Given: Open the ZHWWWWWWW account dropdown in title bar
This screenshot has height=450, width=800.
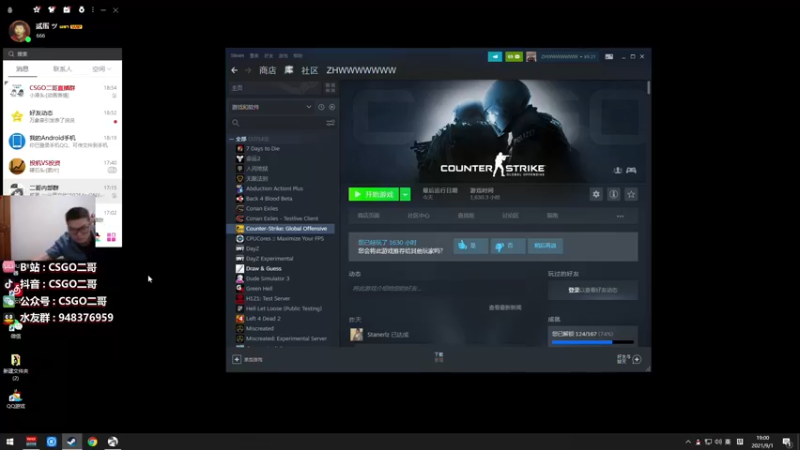Looking at the screenshot, I should pyautogui.click(x=568, y=57).
